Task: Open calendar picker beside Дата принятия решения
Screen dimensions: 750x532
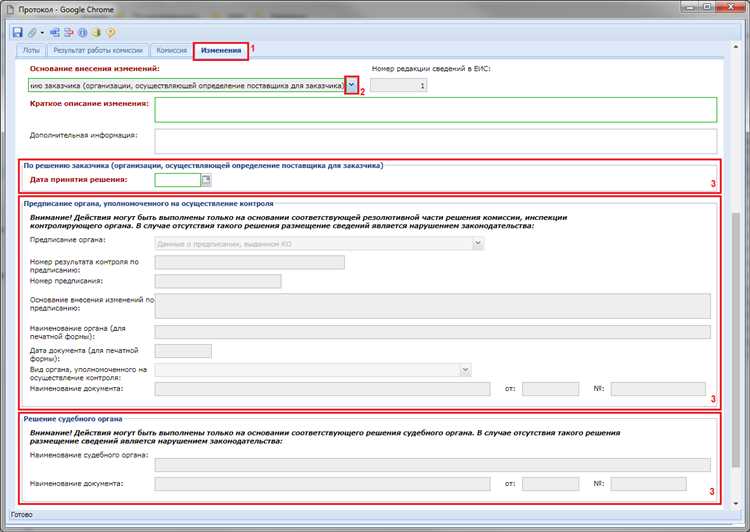Action: click(x=206, y=180)
